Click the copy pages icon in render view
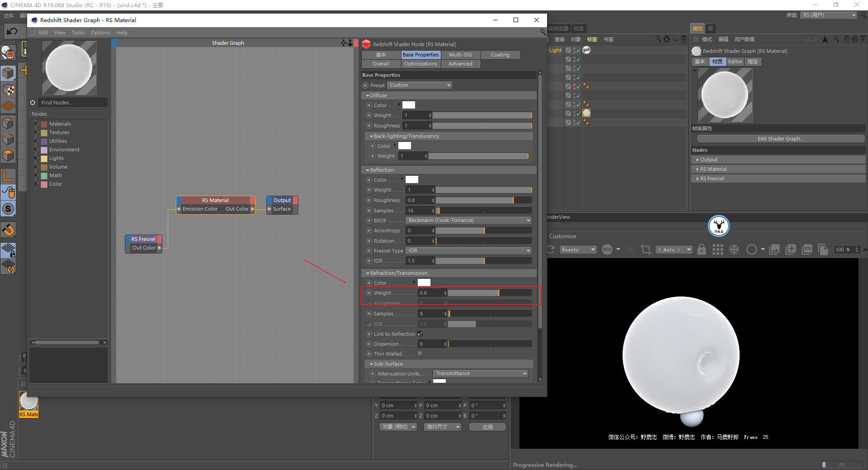Image resolution: width=868 pixels, height=470 pixels. pos(823,249)
